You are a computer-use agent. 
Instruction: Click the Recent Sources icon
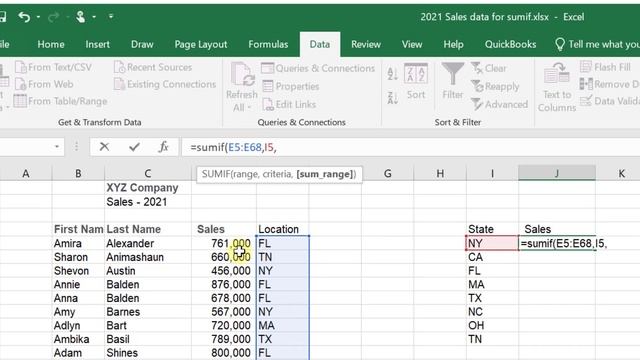coord(119,67)
